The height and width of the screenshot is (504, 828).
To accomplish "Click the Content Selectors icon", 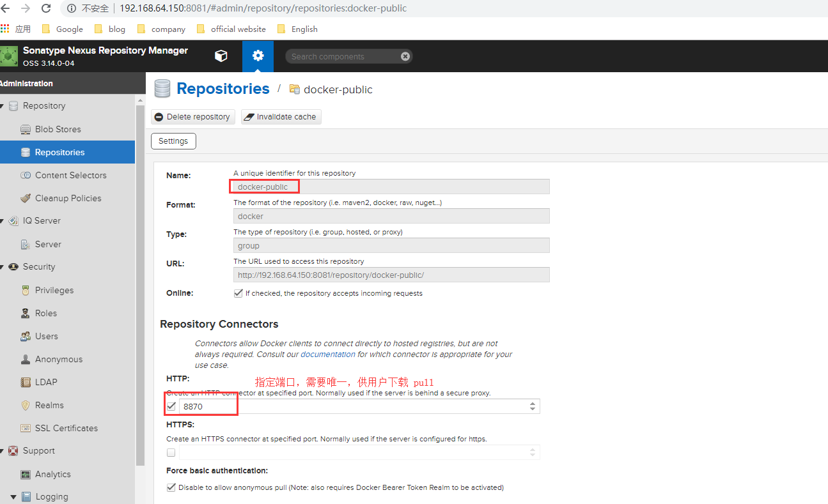I will tap(26, 175).
